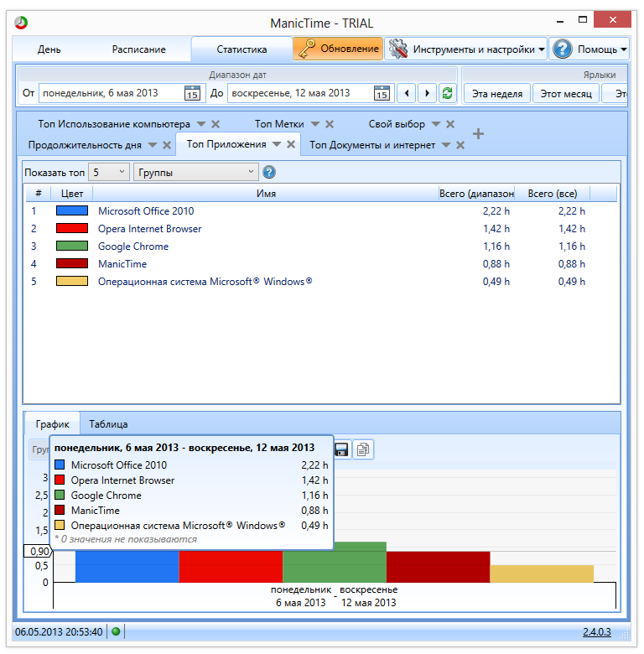Open 'Топ Метки' statistics tab
The width and height of the screenshot is (644, 654).
point(279,124)
